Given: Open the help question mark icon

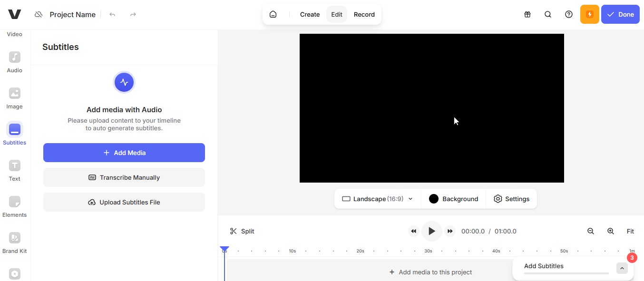Looking at the screenshot, I should pos(569,15).
